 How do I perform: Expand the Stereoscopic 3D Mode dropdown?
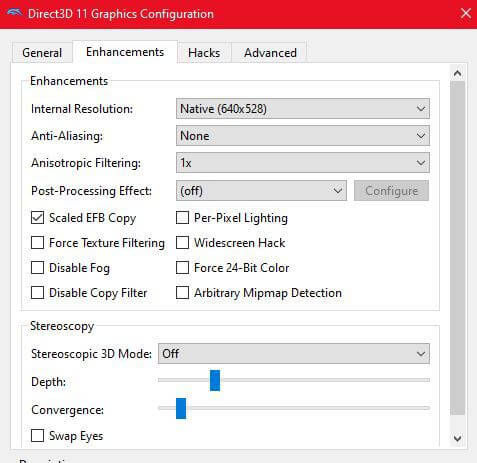[x=294, y=353]
